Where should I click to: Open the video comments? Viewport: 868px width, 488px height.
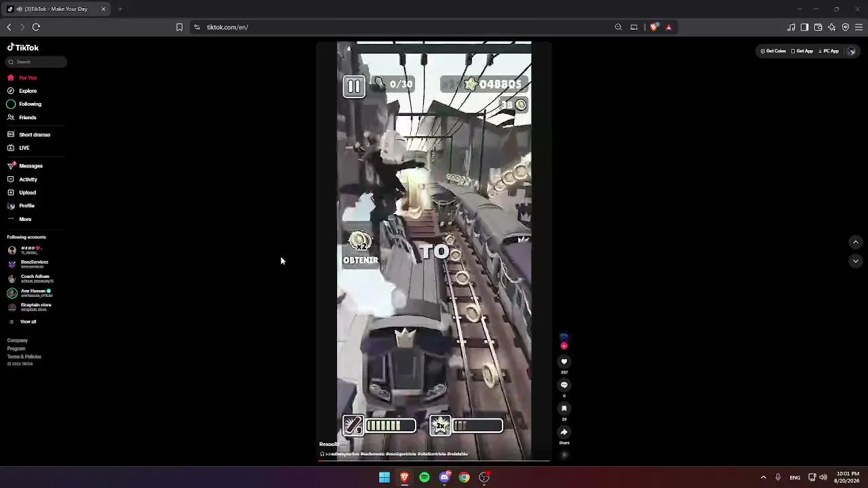(564, 385)
